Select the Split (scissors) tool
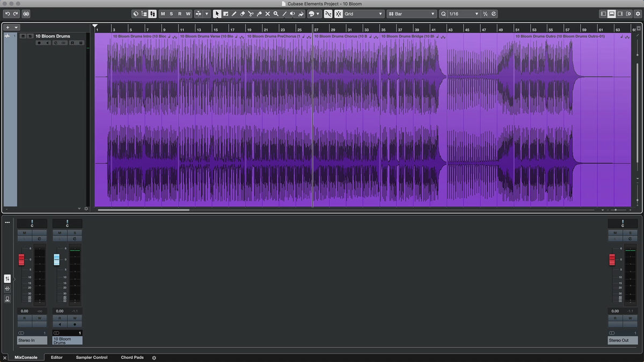This screenshot has height=362, width=644. click(251, 14)
